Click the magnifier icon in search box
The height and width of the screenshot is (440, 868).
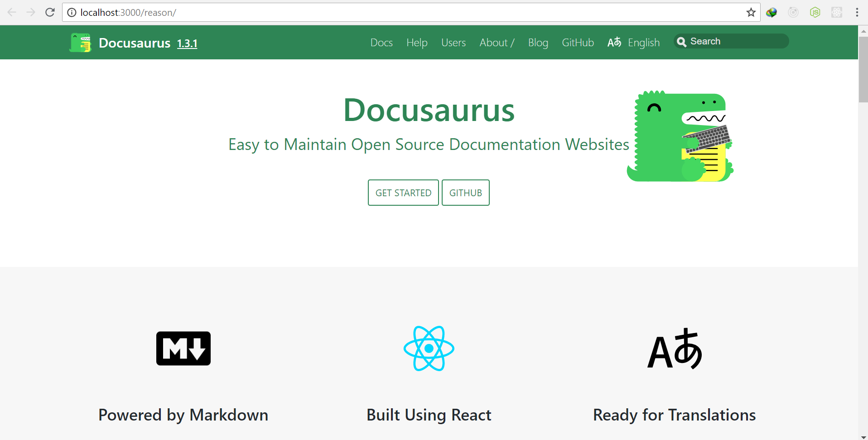(x=681, y=42)
